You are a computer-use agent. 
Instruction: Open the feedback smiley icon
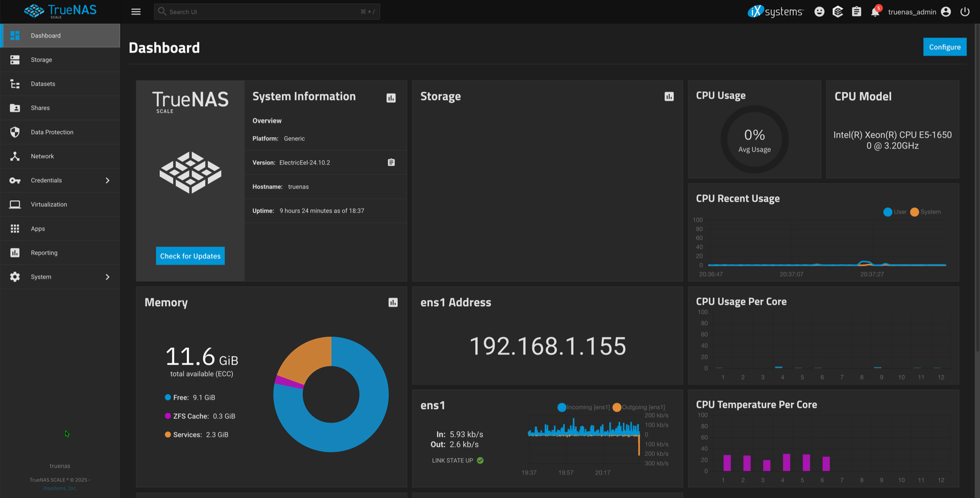tap(819, 12)
